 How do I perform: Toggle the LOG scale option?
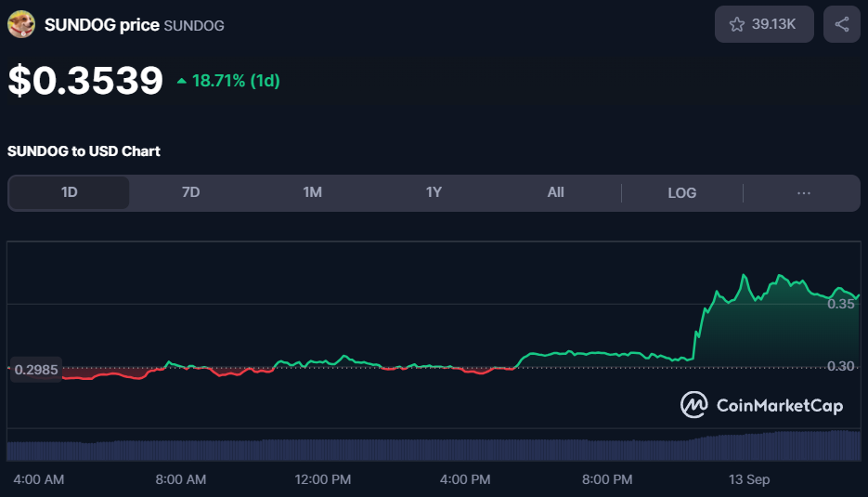pyautogui.click(x=681, y=192)
